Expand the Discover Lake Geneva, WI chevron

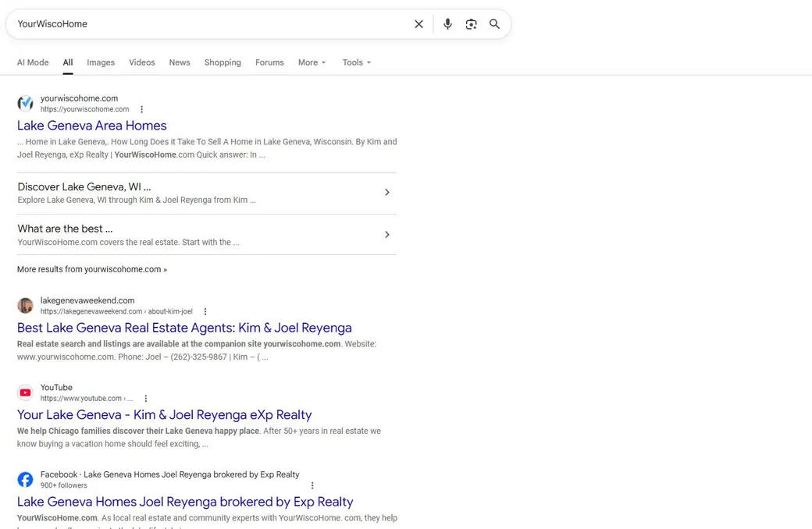click(386, 193)
